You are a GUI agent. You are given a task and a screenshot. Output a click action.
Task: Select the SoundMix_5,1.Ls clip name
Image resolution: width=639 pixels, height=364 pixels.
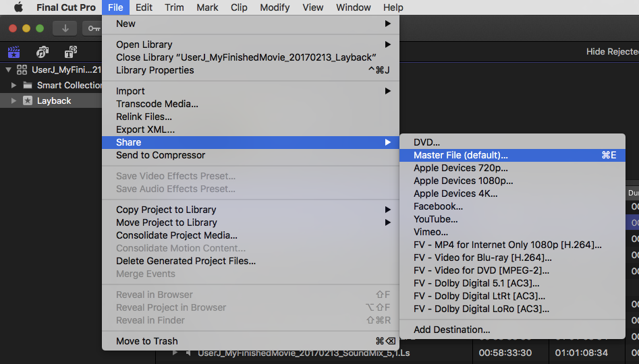tap(304, 353)
